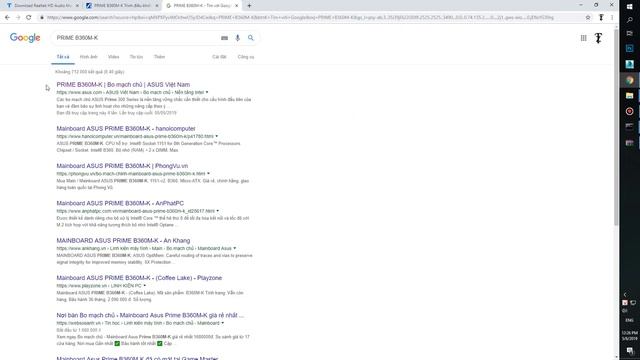
Task: Open Cài đặt search settings
Action: pos(219,57)
